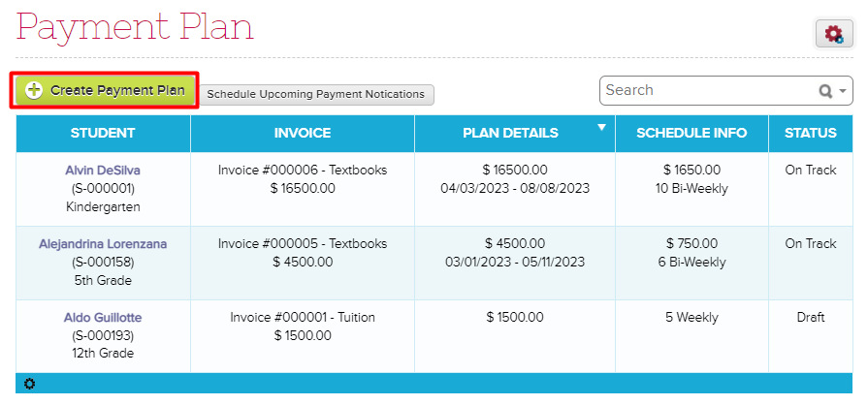Viewport: 868px width, 405px height.
Task: Sort by the Invoice column header
Action: tap(303, 133)
